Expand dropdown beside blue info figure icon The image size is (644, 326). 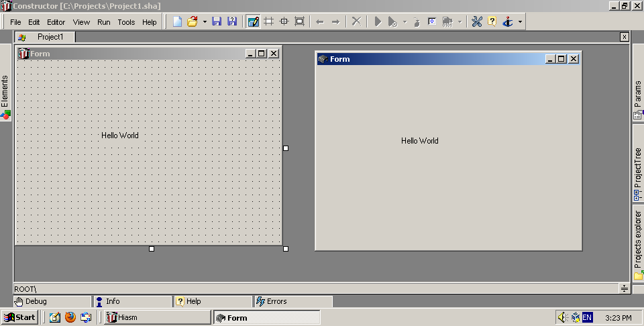520,21
